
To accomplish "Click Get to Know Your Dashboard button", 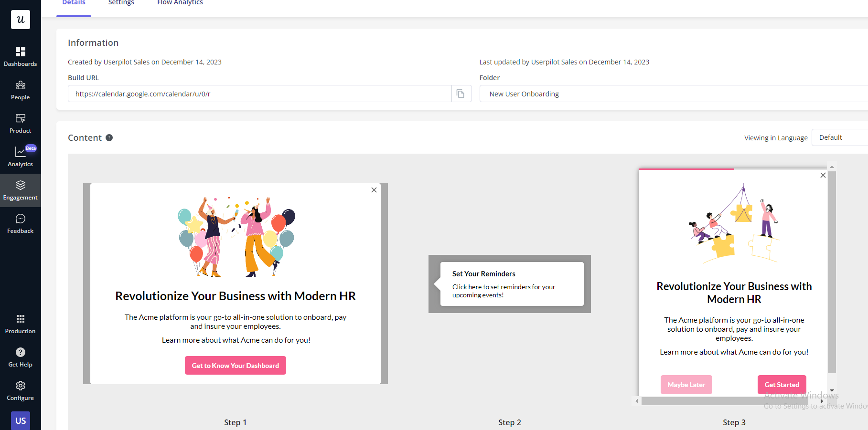I will (236, 366).
